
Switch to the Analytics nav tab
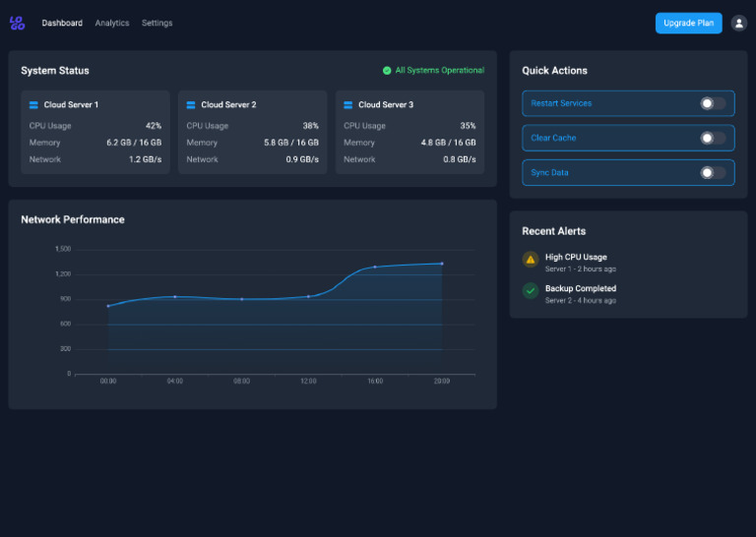[x=112, y=23]
